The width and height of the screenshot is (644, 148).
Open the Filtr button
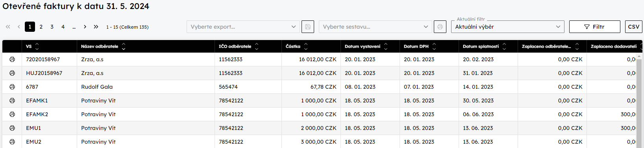[x=594, y=27]
